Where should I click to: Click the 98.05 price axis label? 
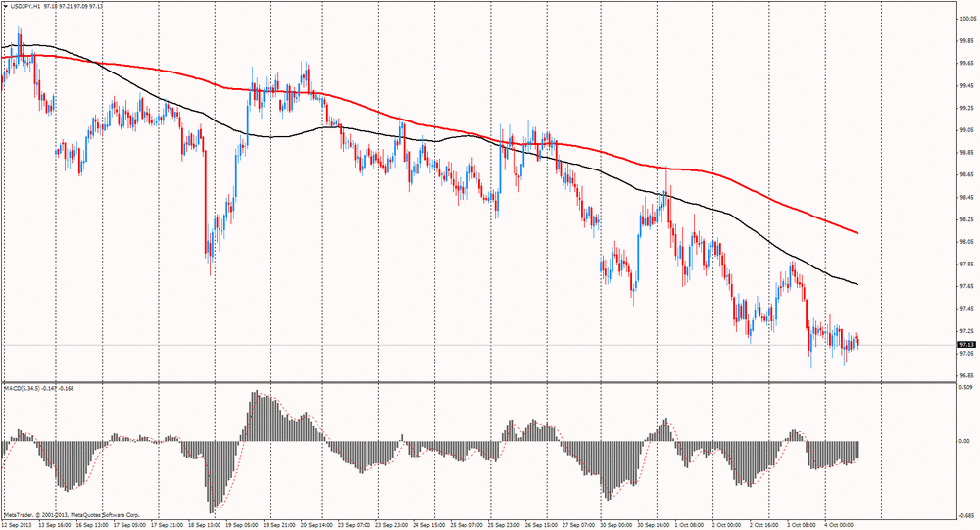[x=966, y=241]
